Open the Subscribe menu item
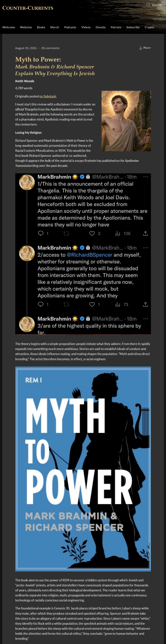166x644 pixels. click(133, 27)
